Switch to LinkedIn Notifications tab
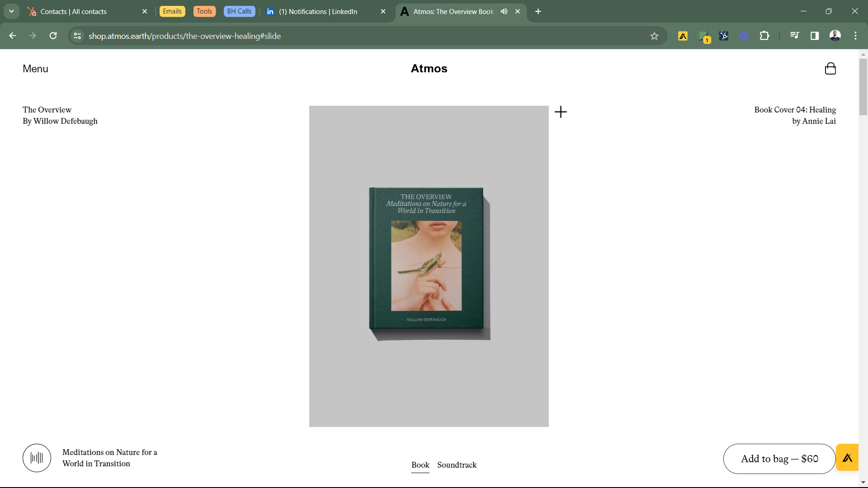Screen dimensions: 868x488 coord(325,11)
